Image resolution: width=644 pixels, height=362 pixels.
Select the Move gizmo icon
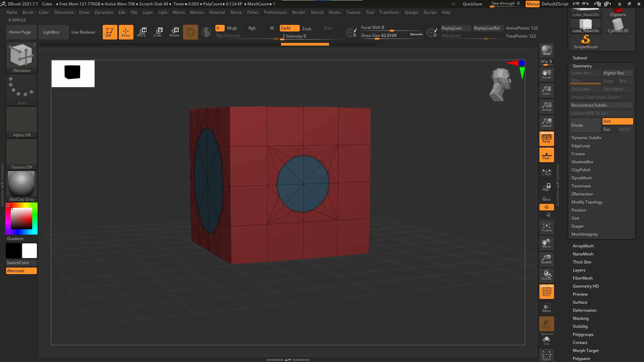point(142,32)
